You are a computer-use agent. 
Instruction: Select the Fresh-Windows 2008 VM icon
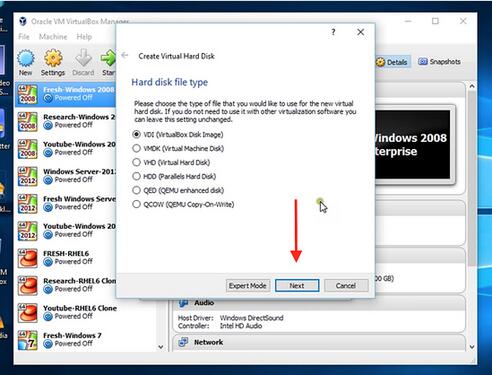(28, 94)
